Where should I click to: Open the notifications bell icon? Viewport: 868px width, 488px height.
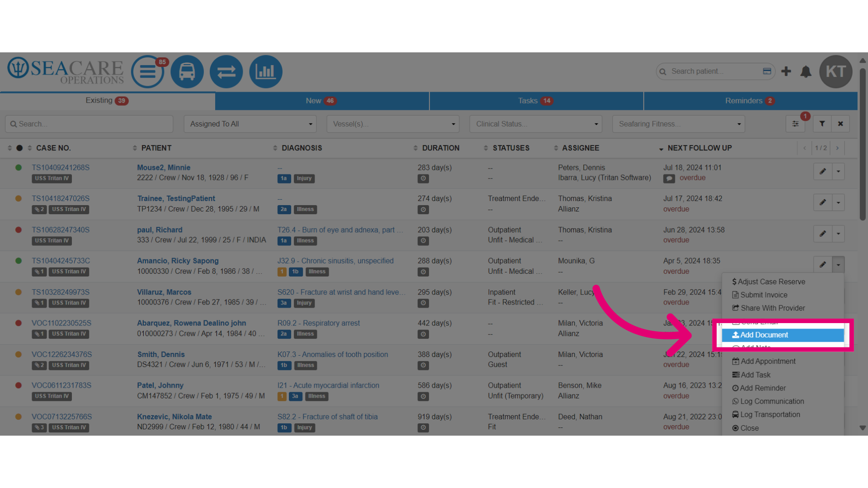click(806, 72)
